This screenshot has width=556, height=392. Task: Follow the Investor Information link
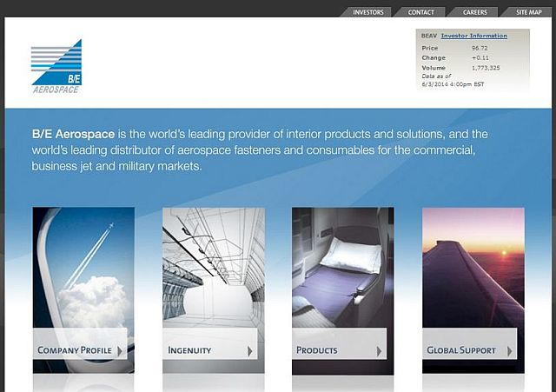click(x=473, y=36)
